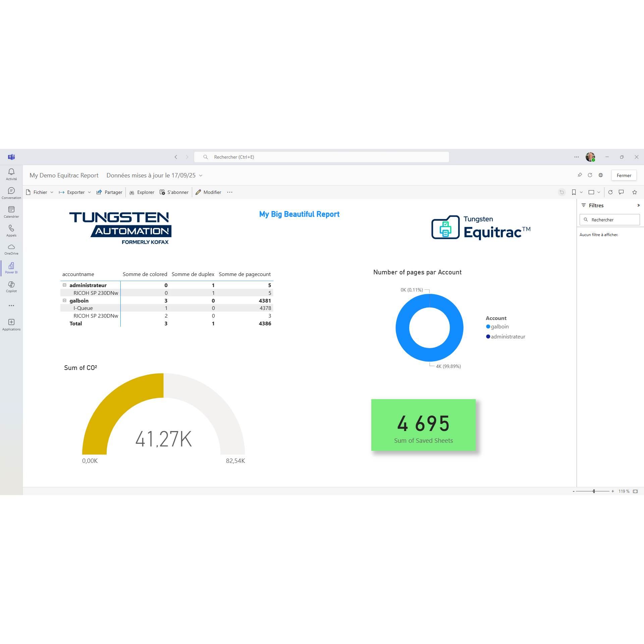This screenshot has height=644, width=644.
Task: Adjust the zoom slider handle
Action: click(x=594, y=491)
